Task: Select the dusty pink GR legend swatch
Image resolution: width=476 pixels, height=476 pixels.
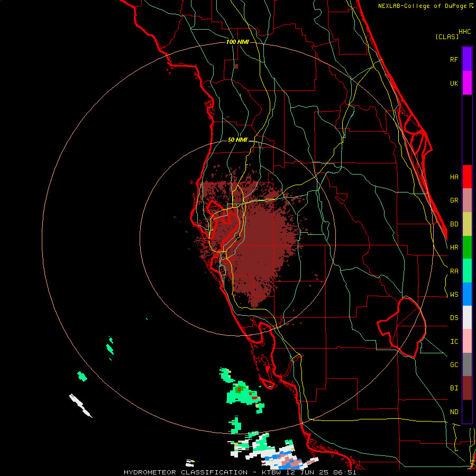Action: coord(467,200)
